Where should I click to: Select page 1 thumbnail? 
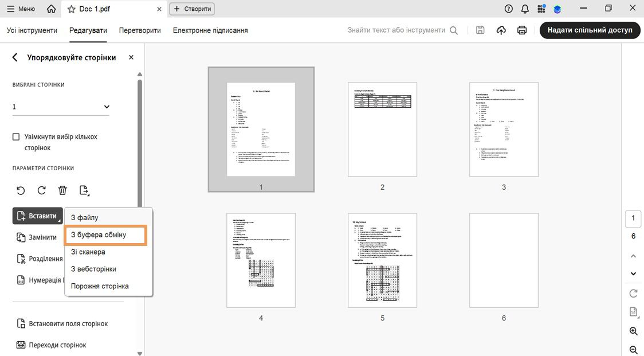point(261,129)
